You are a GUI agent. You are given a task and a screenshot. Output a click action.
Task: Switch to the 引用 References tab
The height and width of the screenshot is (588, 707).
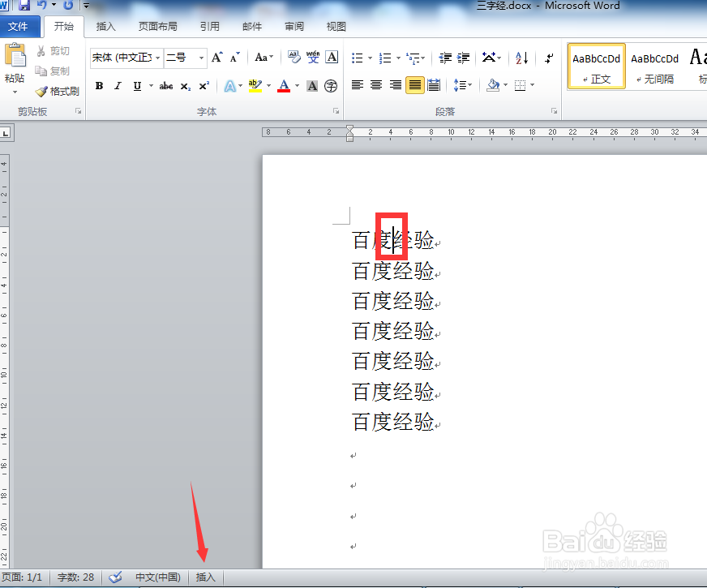tap(210, 27)
